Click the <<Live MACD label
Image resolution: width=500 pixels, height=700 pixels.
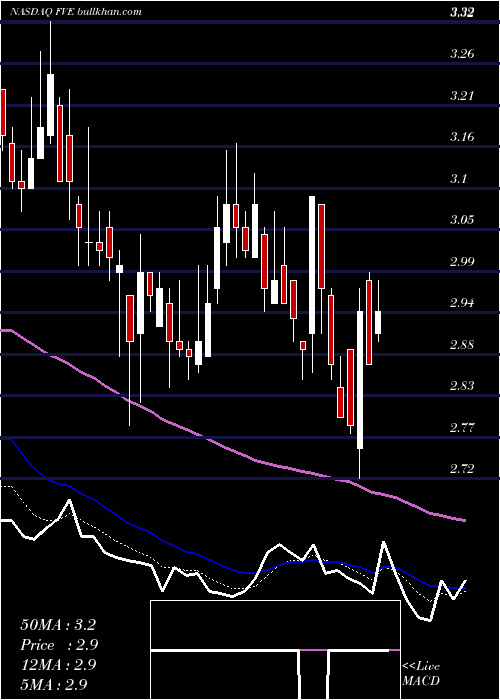tap(421, 674)
